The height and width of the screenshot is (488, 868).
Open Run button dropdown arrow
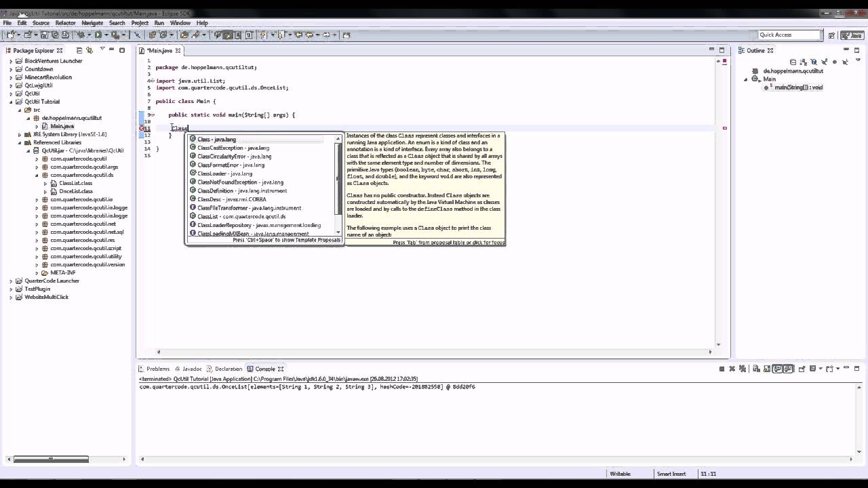[106, 34]
